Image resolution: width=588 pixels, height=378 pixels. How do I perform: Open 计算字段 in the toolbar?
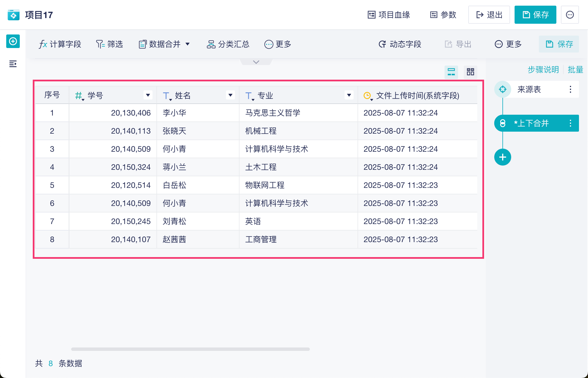(x=60, y=44)
